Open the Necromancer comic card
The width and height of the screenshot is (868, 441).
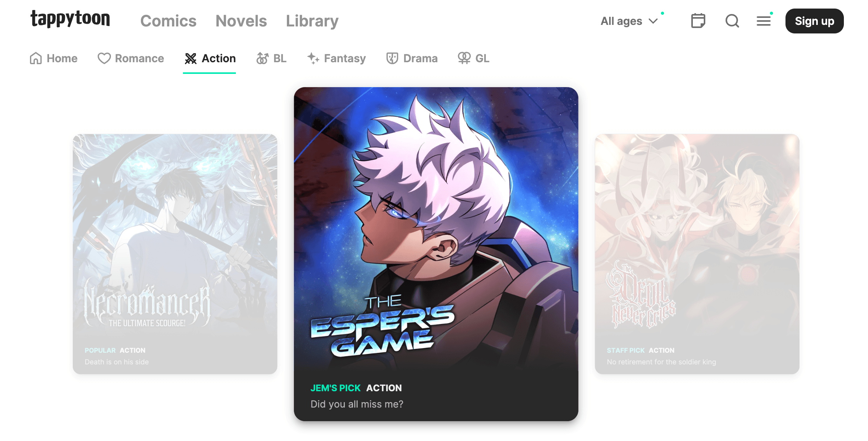click(x=175, y=254)
